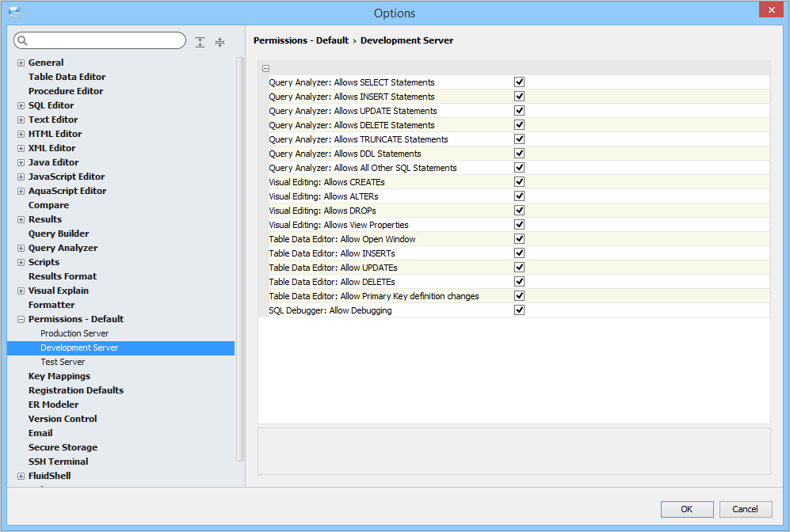Toggle Table Data Editor Allow UPDATEs

pos(519,268)
